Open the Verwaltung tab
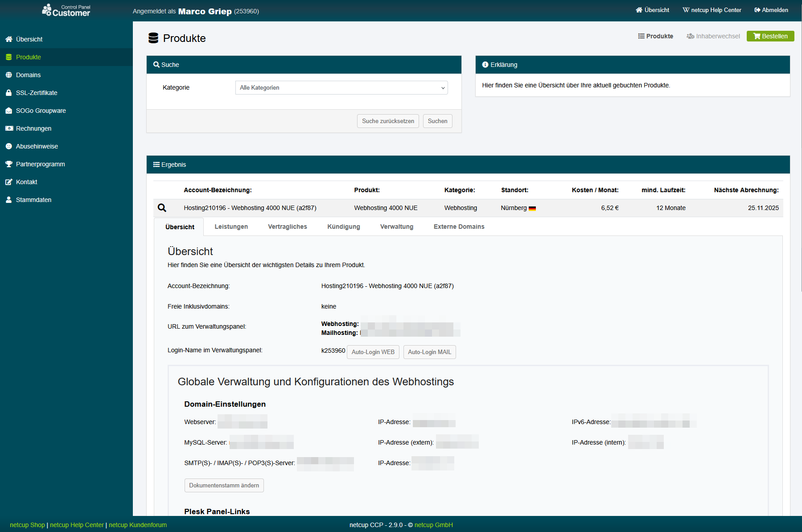This screenshot has width=802, height=532. point(397,227)
